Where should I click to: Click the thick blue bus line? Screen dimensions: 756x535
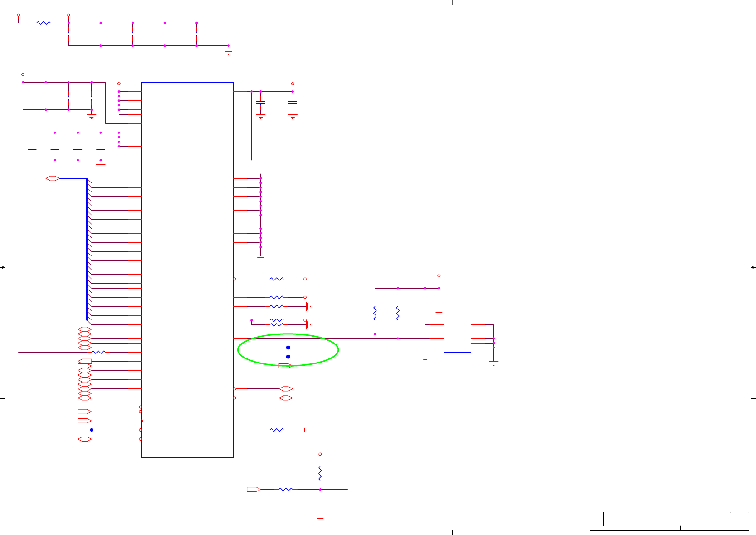point(86,249)
